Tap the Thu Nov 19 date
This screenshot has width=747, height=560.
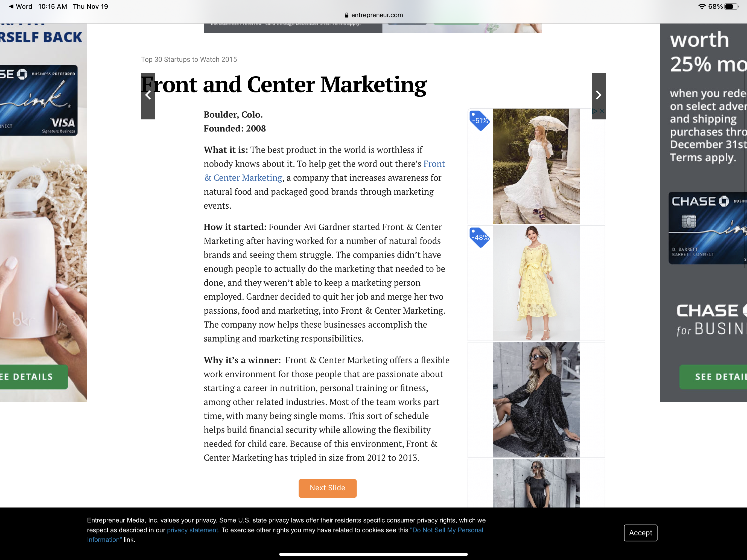91,6
